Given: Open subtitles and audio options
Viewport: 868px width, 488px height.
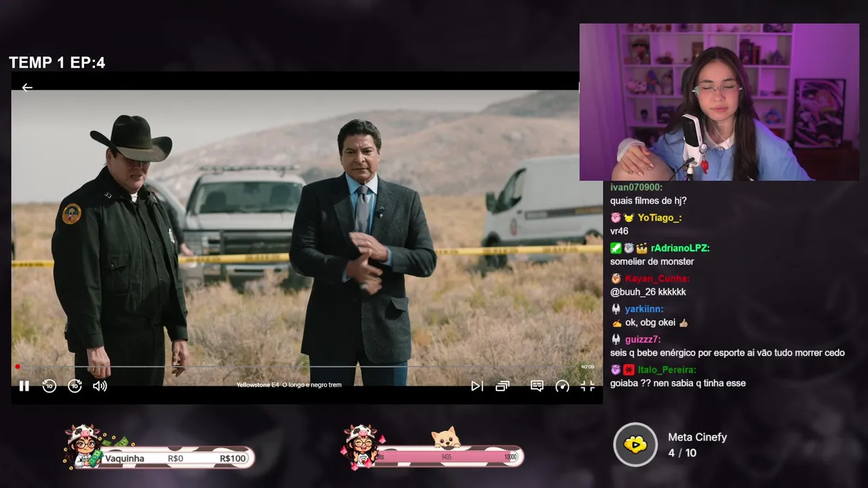Looking at the screenshot, I should coord(536,386).
